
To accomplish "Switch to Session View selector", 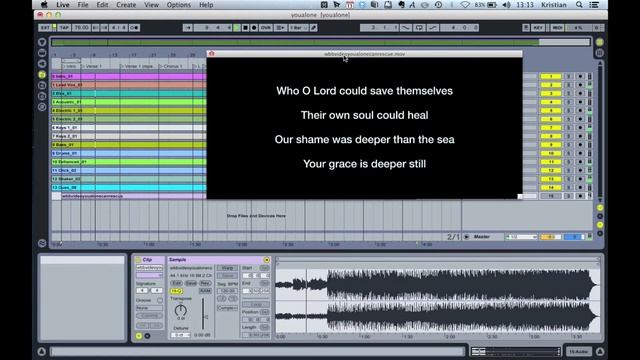I will [600, 53].
